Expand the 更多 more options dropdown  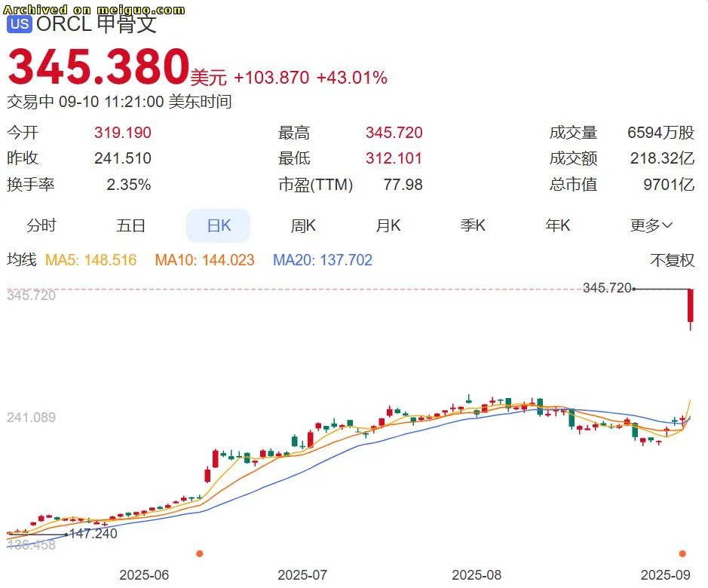[x=651, y=225]
